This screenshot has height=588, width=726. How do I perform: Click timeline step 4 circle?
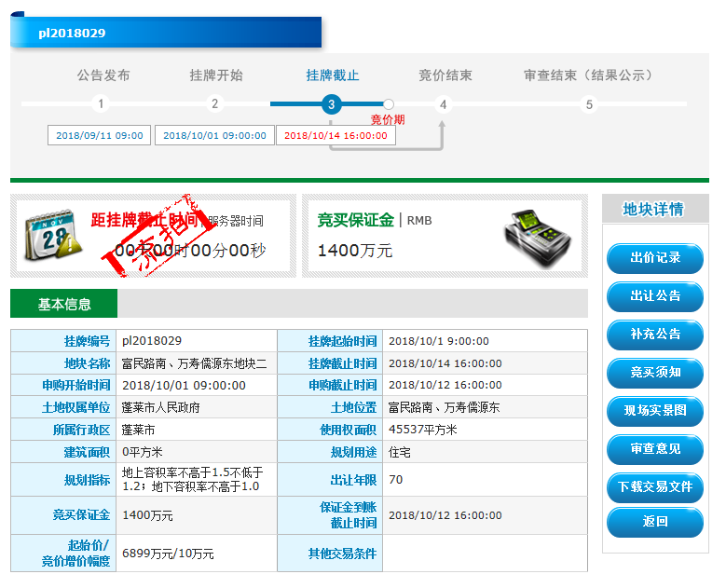[444, 104]
